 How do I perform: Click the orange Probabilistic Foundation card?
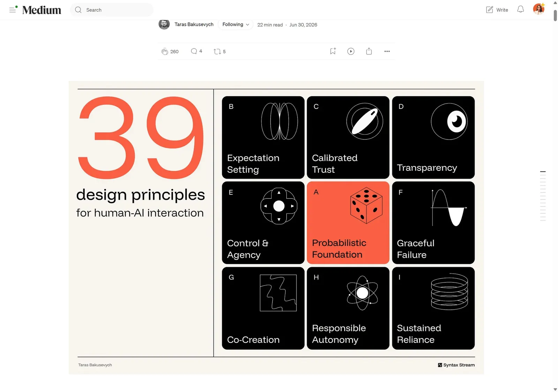click(348, 223)
